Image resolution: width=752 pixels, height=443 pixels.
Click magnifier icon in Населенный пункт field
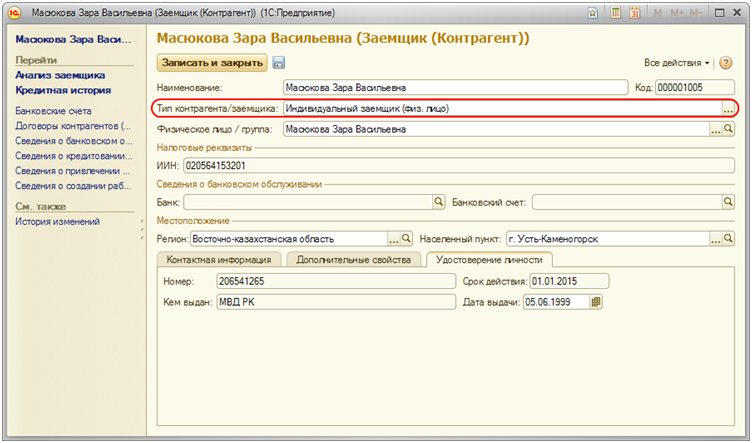tap(728, 239)
